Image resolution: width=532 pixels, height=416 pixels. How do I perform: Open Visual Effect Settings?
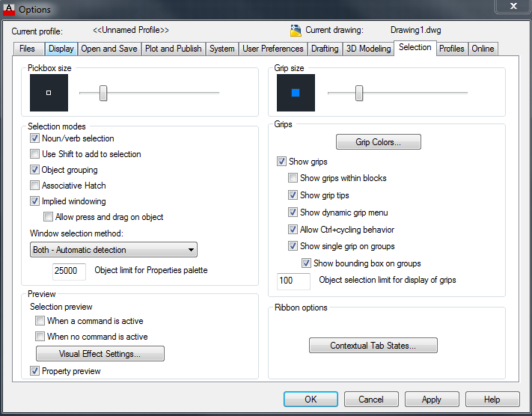pyautogui.click(x=100, y=354)
